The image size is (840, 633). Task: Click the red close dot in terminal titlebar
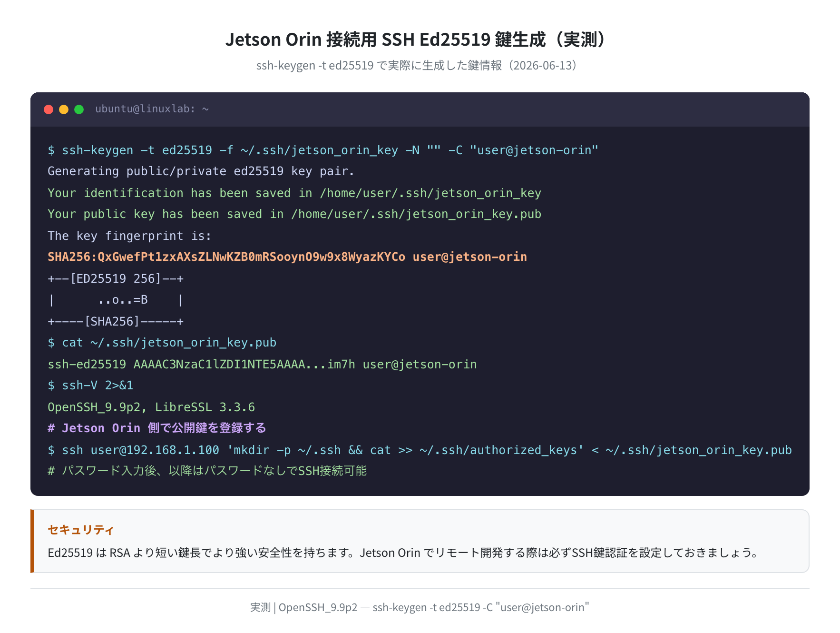[x=49, y=109]
